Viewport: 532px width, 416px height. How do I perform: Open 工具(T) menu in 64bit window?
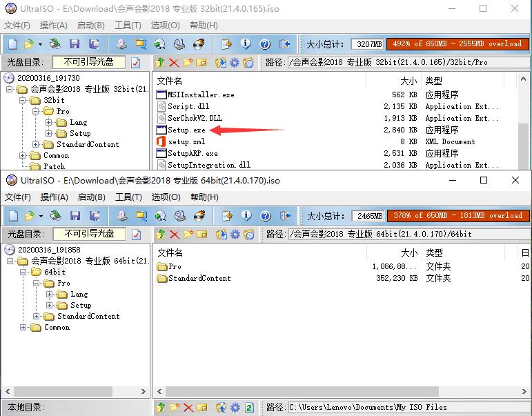pos(128,197)
